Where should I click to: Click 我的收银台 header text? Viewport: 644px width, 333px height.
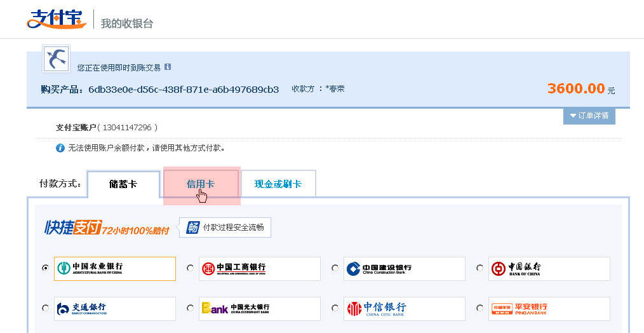point(127,24)
